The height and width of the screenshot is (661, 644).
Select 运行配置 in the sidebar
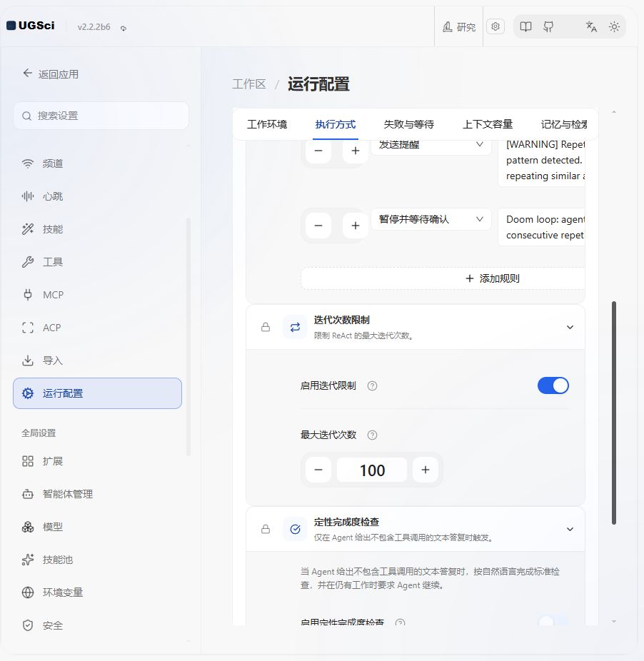[97, 393]
